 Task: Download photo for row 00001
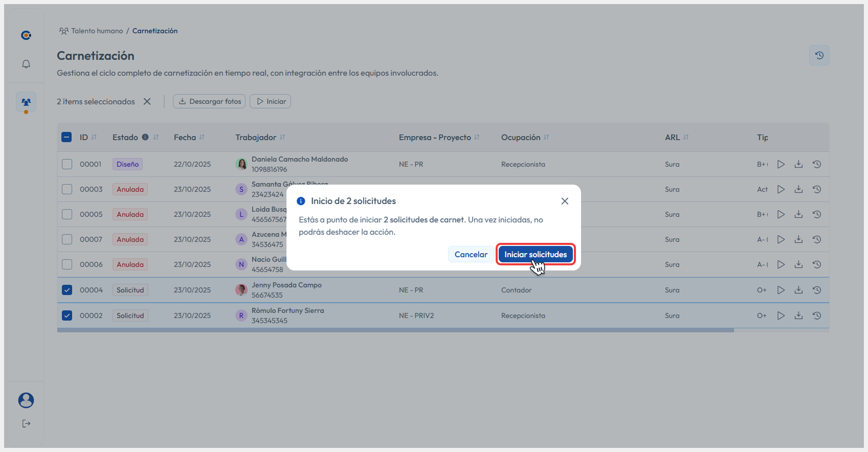[798, 164]
